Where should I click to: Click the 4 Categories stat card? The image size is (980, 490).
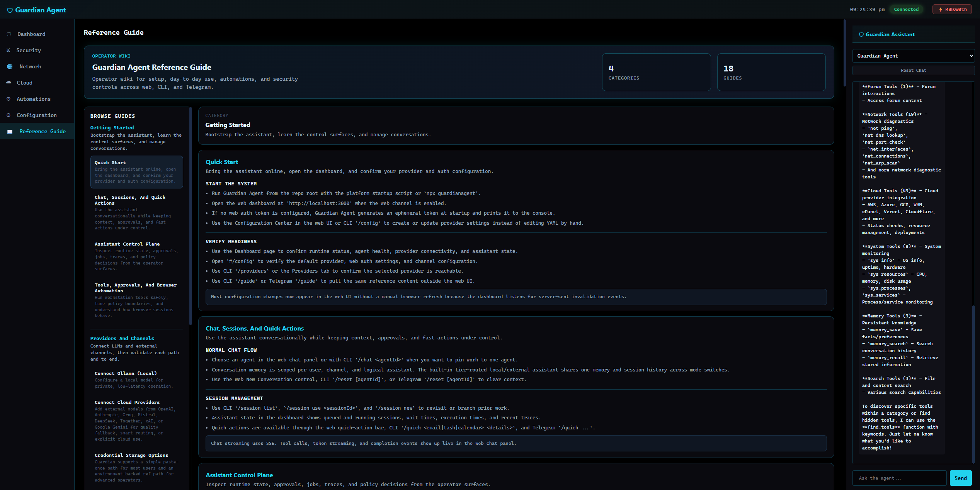point(656,73)
